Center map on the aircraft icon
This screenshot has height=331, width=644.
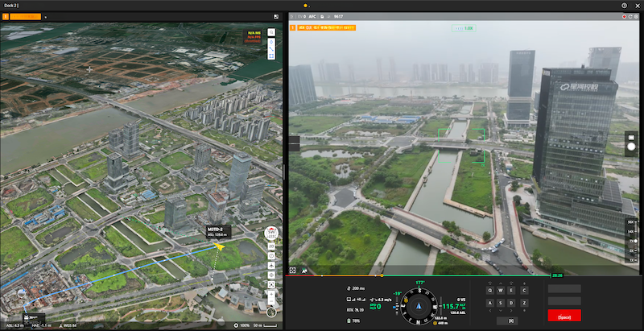coord(272,264)
